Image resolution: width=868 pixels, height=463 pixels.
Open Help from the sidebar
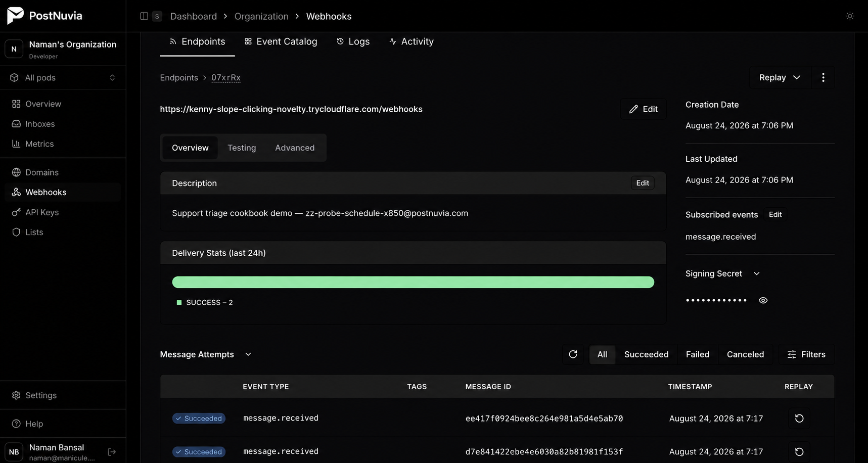63,424
